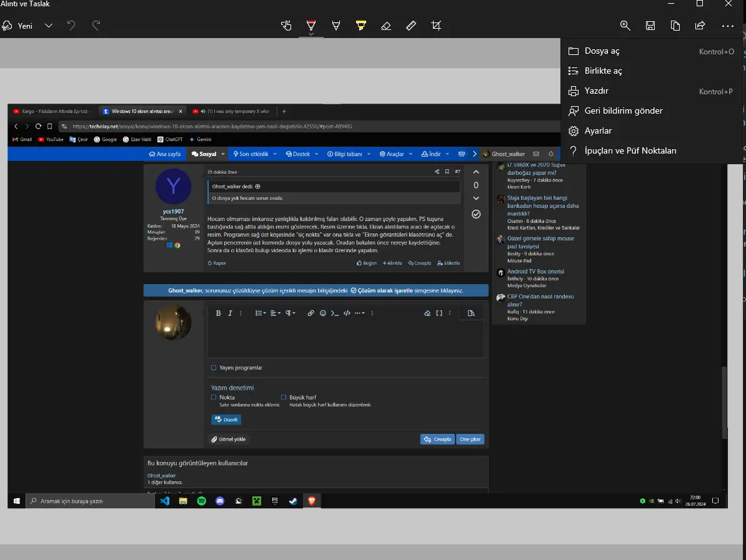
Task: Click share icon on post #7
Action: click(437, 172)
